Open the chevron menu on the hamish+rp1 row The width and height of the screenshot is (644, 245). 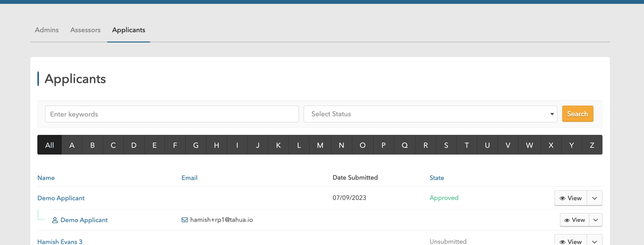595,220
